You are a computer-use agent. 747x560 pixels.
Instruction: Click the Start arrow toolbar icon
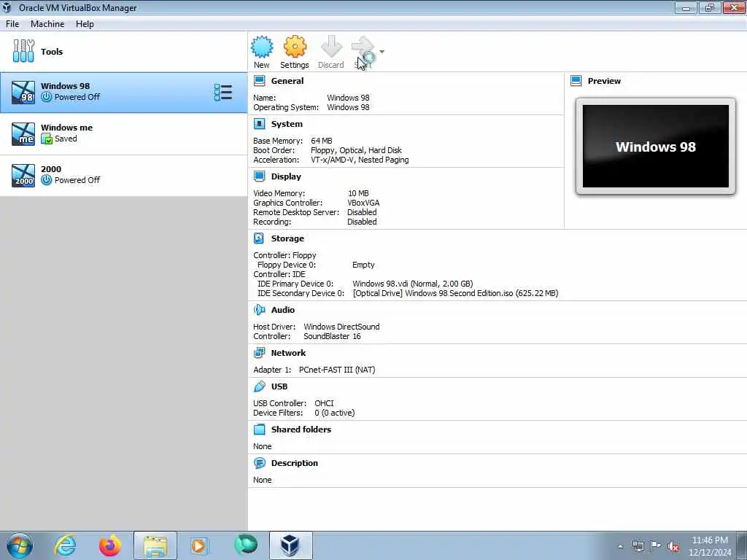click(x=363, y=47)
